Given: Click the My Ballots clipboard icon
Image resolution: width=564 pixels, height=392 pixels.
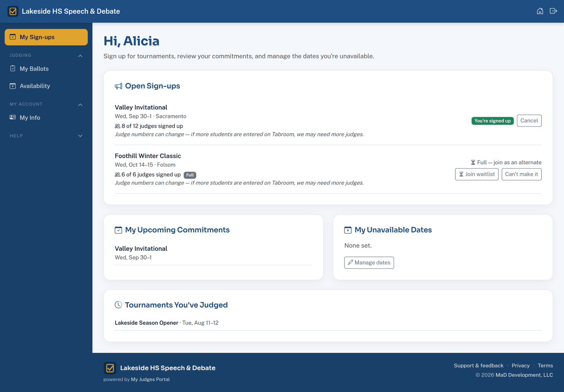Looking at the screenshot, I should [12, 68].
